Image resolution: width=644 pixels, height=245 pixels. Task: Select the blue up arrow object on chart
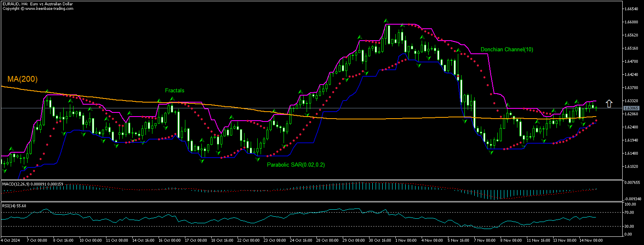pos(609,103)
